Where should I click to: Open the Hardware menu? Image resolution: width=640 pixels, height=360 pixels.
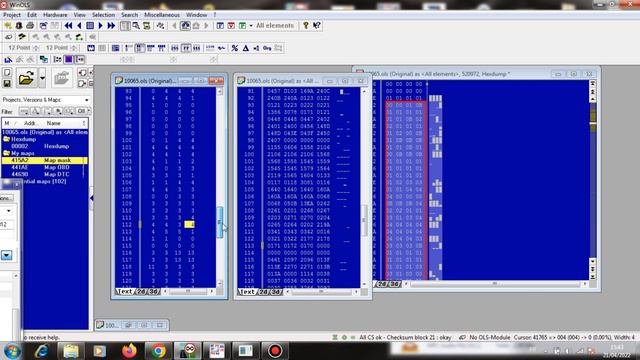pyautogui.click(x=55, y=15)
